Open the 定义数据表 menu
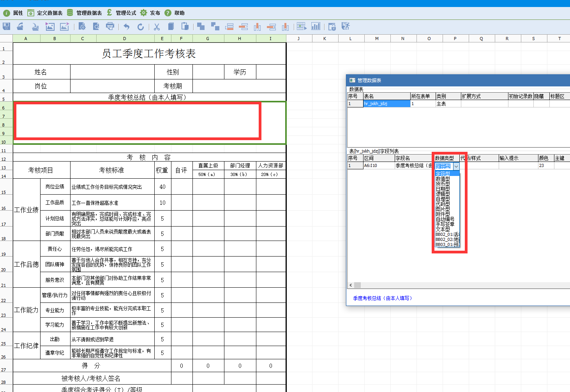The width and height of the screenshot is (570, 392). click(x=45, y=13)
